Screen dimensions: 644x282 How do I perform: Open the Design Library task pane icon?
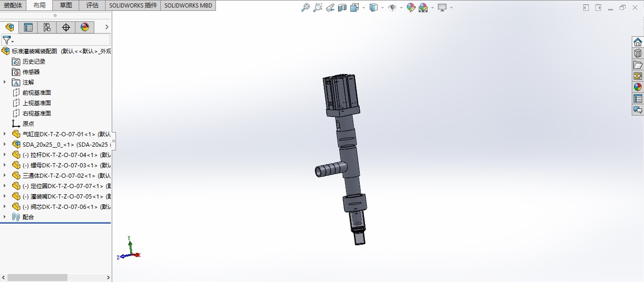[x=638, y=53]
